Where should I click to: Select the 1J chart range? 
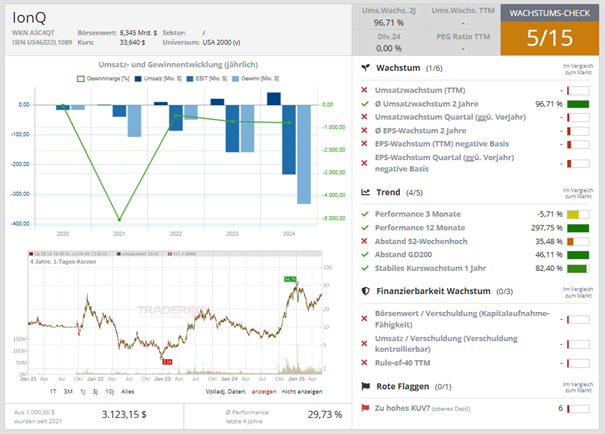click(83, 392)
